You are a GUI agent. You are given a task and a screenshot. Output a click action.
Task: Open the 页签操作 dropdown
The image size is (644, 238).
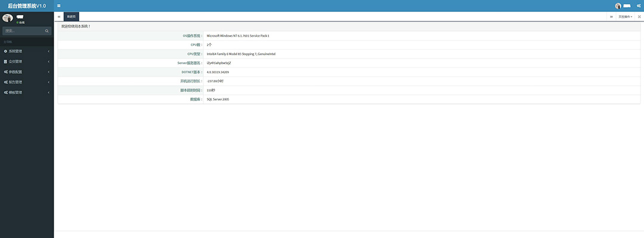click(625, 17)
